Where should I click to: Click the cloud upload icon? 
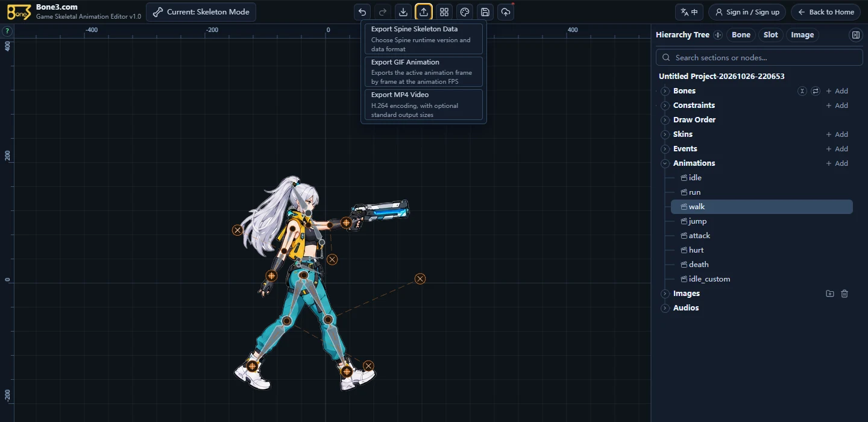point(506,12)
